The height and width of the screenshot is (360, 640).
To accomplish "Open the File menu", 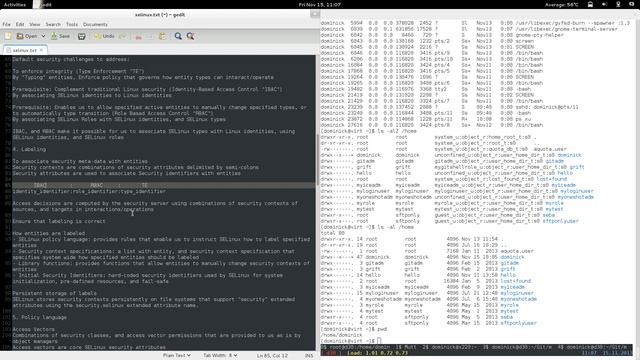I will click(x=7, y=24).
